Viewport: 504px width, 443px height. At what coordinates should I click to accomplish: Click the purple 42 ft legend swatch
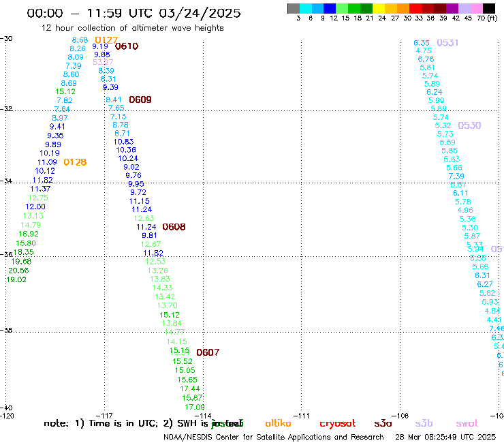452,8
